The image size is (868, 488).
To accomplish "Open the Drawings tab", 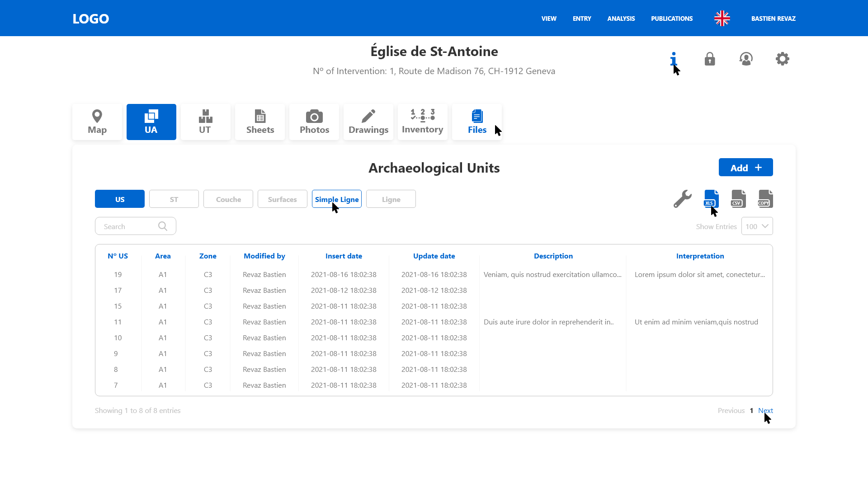I will point(368,122).
